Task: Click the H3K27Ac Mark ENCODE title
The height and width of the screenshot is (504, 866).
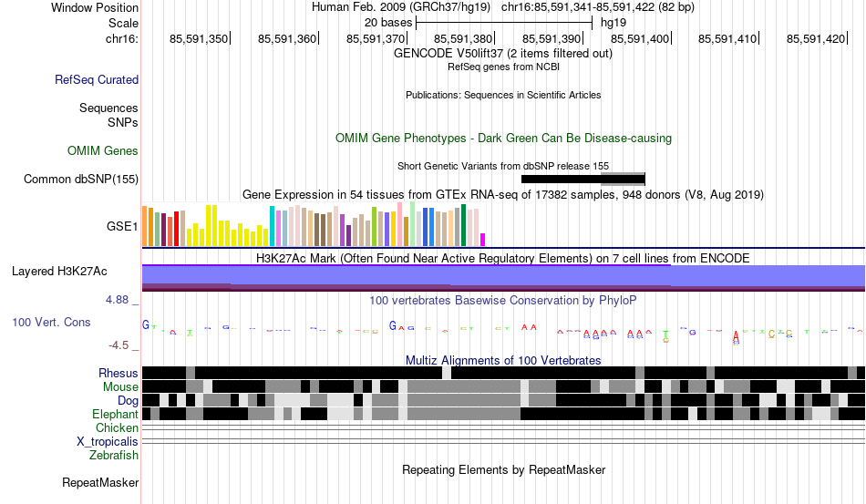Action: coord(503,258)
